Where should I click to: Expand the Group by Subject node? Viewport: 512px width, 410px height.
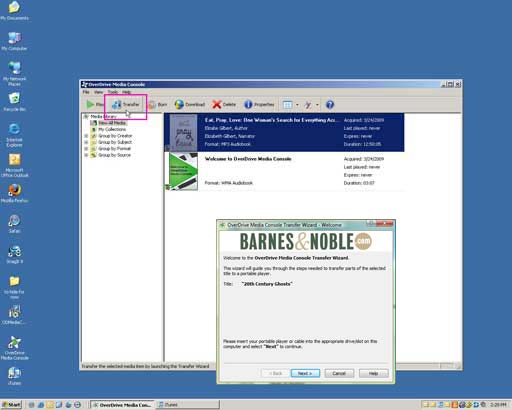(x=86, y=142)
